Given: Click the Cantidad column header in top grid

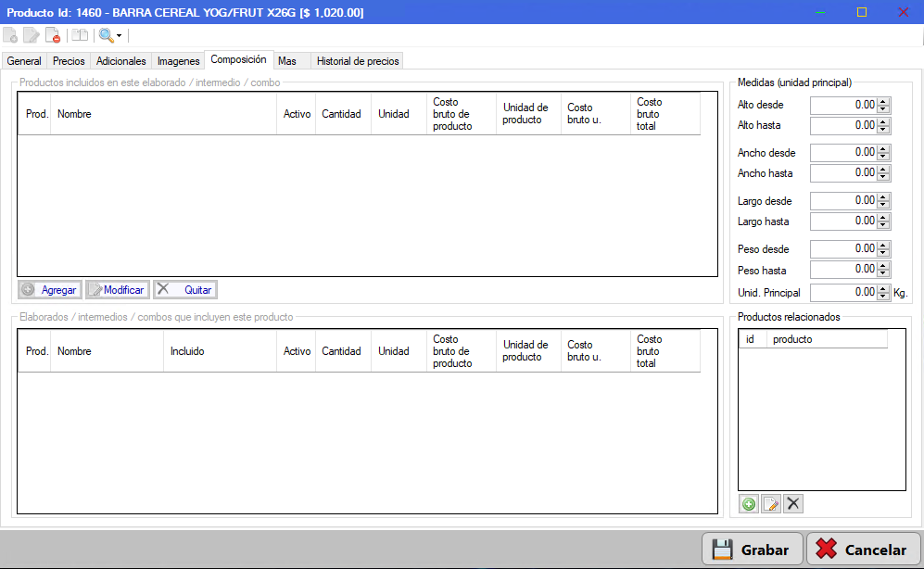Looking at the screenshot, I should click(x=343, y=114).
